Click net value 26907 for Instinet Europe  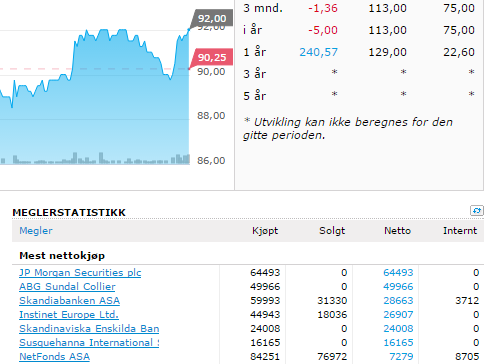pos(398,315)
